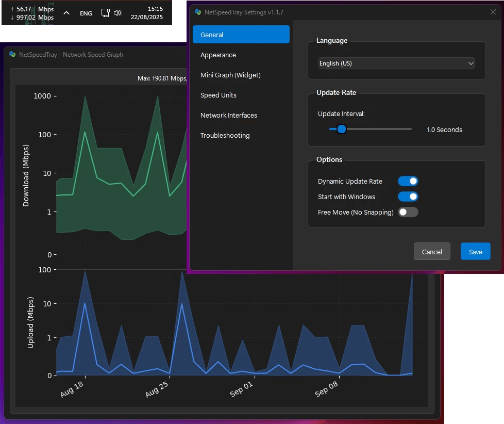Click the NetSpeedTray icon on the graph window
The image size is (504, 424).
pos(11,54)
